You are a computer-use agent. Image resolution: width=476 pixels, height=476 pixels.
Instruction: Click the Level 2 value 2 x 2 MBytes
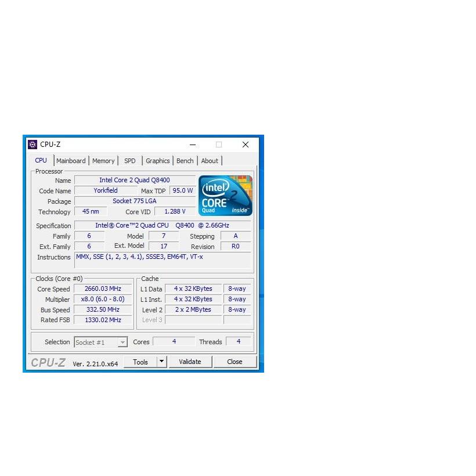193,309
